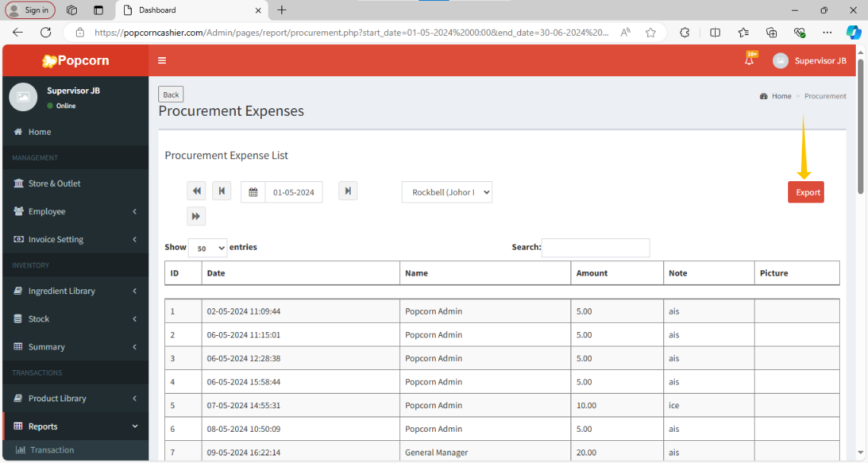Sort table by Date column header

click(x=300, y=273)
